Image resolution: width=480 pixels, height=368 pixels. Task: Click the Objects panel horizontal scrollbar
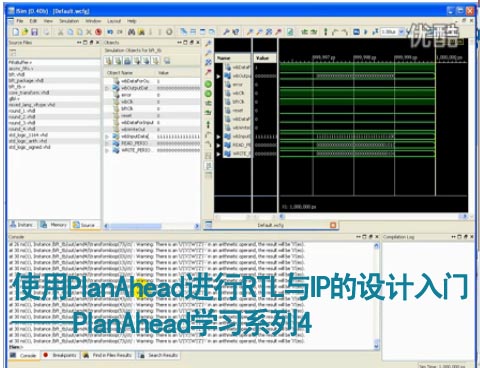(151, 226)
